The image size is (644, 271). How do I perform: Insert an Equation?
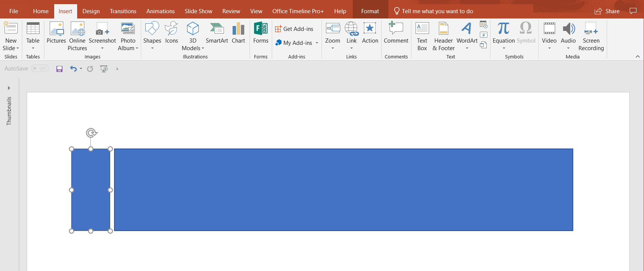click(x=504, y=33)
